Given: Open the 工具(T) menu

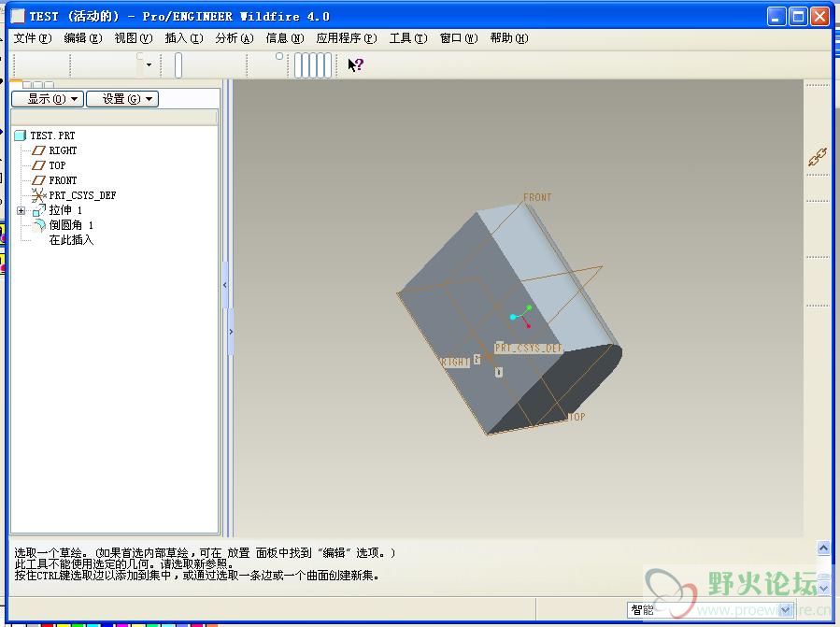Looking at the screenshot, I should coord(408,38).
